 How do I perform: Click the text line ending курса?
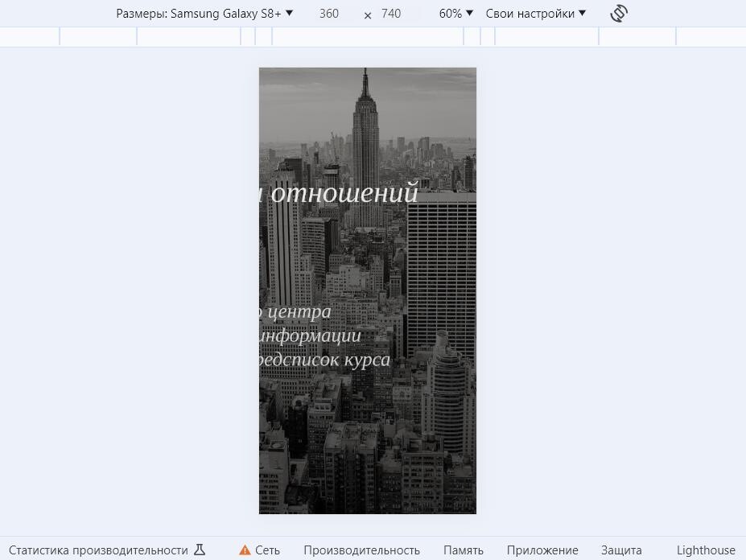coord(325,360)
